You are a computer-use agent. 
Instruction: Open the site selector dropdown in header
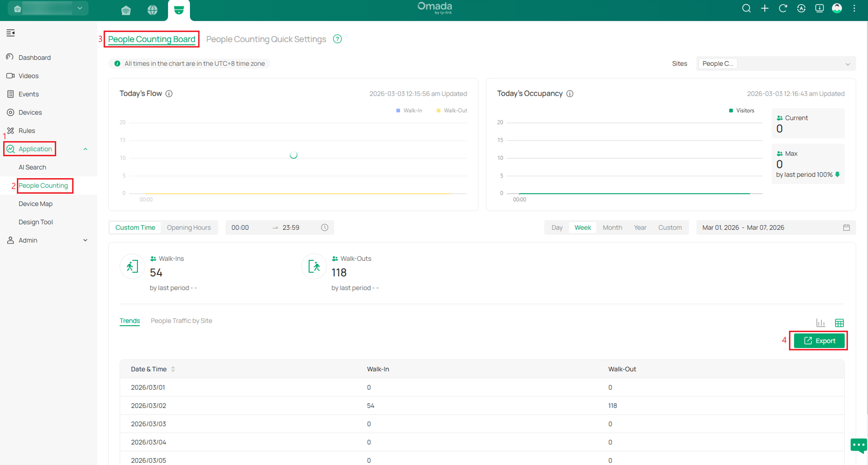pyautogui.click(x=48, y=8)
